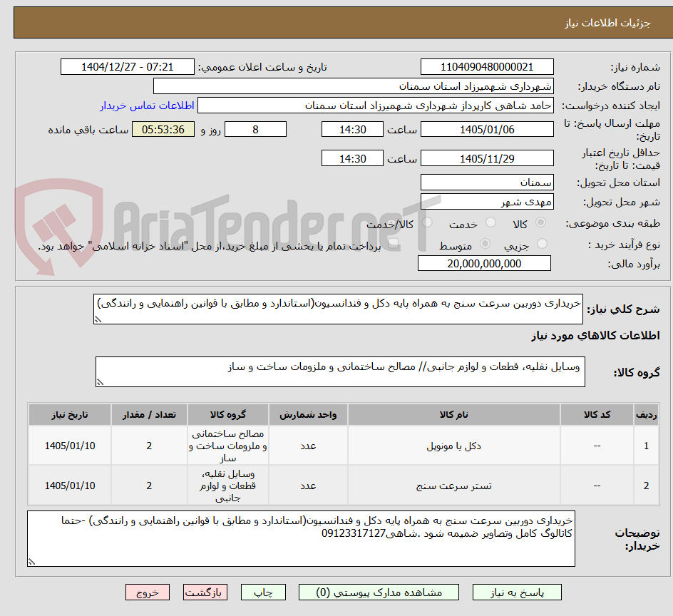
Task: Select the 'خدمت' radio button
Action: click(x=490, y=222)
